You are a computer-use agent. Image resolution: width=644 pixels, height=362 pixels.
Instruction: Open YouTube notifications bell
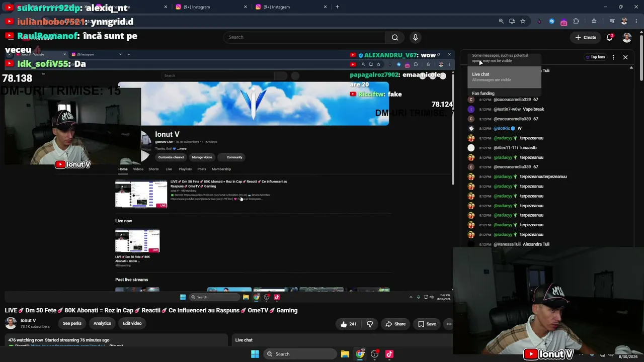610,37
